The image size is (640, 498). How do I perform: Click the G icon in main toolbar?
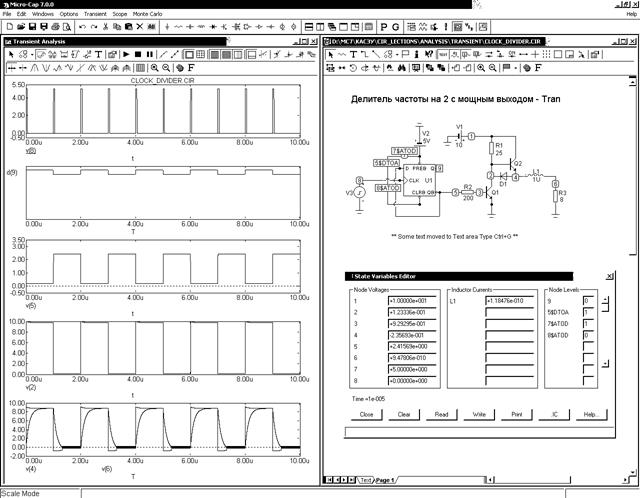click(395, 27)
